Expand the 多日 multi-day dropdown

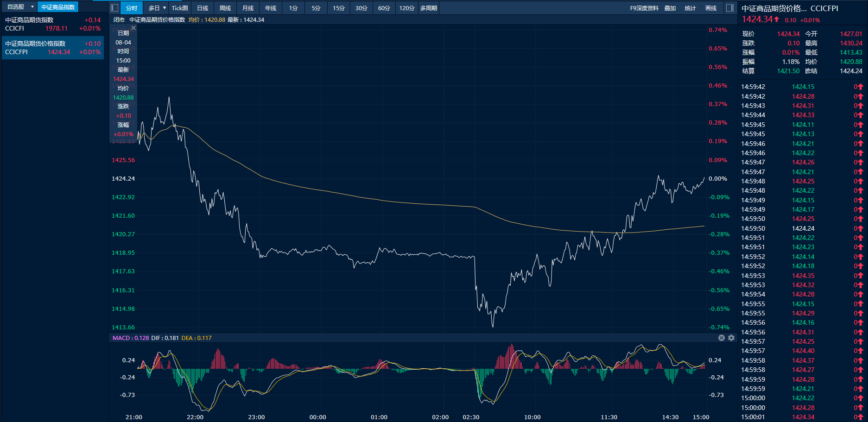point(157,8)
